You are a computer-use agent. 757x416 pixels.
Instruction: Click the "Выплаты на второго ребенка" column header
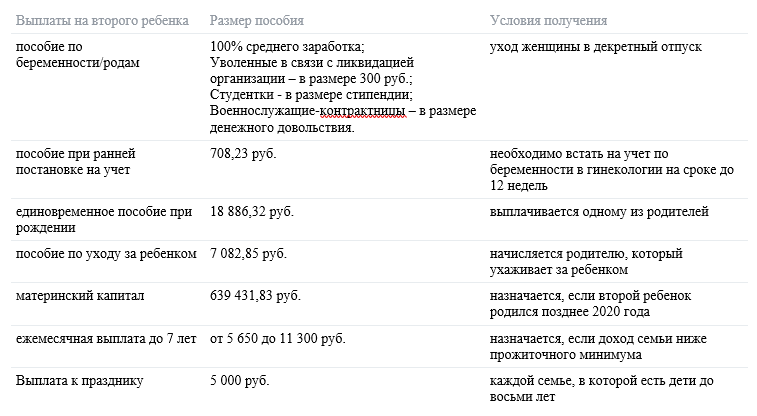tap(96, 20)
